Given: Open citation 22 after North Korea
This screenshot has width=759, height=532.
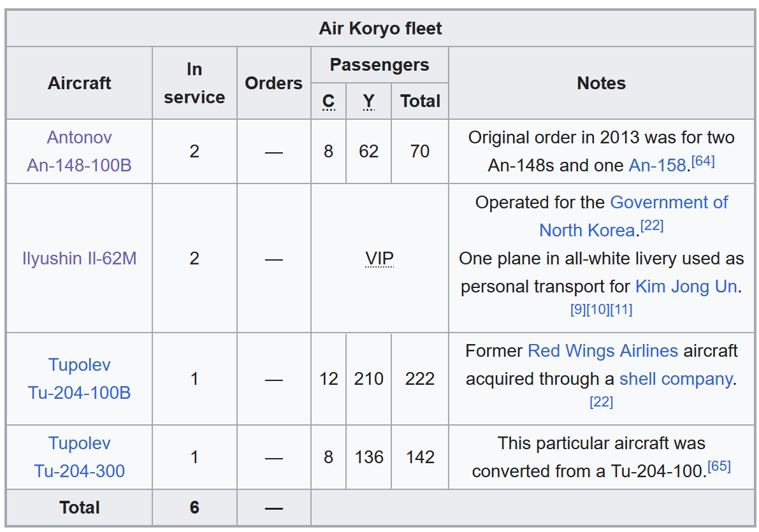Looking at the screenshot, I should (651, 226).
